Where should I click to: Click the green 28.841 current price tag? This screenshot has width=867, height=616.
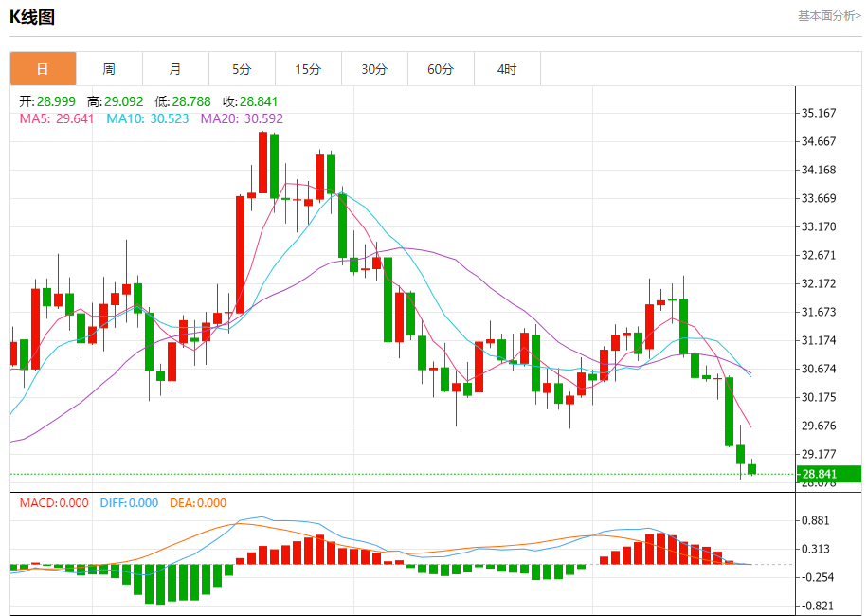click(829, 474)
